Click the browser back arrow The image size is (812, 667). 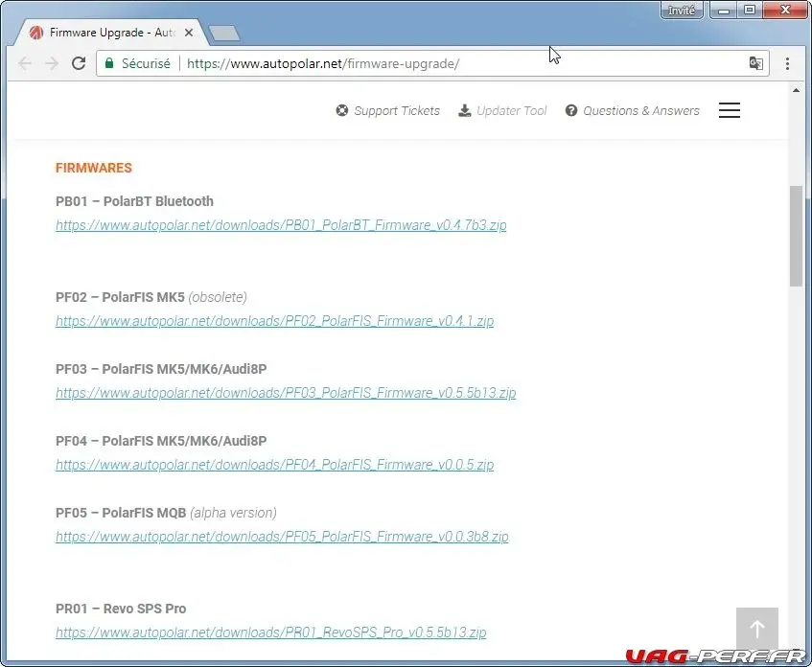25,63
